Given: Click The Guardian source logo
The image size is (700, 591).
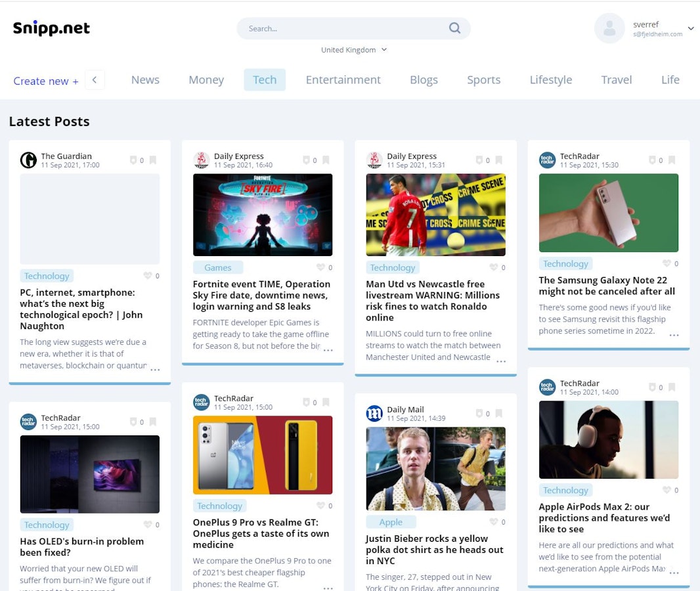Looking at the screenshot, I should click(28, 160).
